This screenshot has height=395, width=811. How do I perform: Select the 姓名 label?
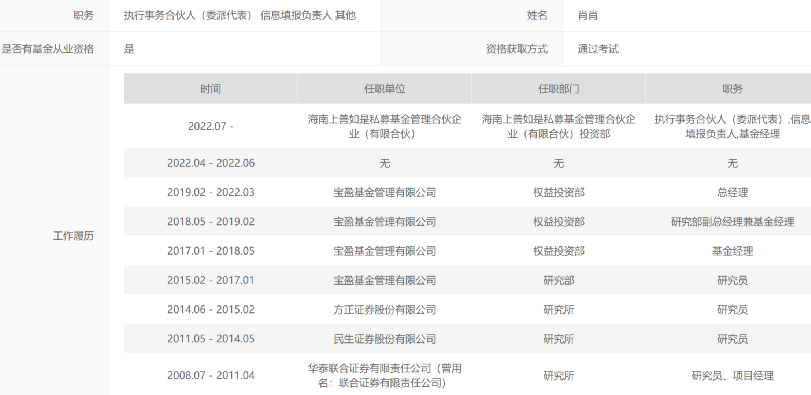point(537,16)
